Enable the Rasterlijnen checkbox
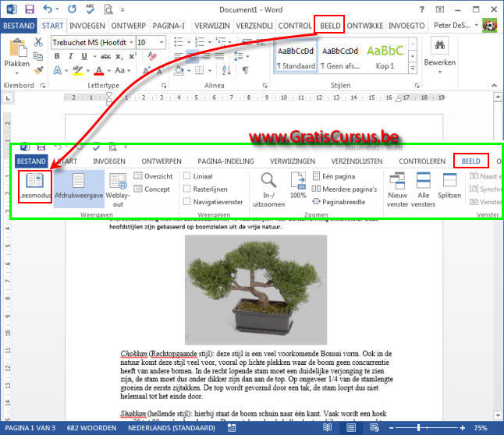The height and width of the screenshot is (435, 504). [x=186, y=189]
